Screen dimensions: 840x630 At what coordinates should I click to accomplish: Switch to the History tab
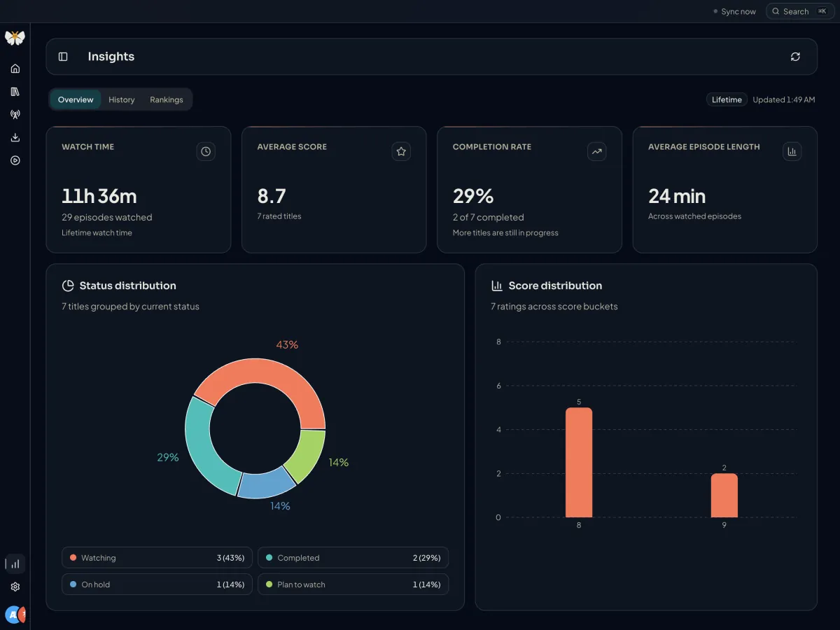[x=122, y=99]
